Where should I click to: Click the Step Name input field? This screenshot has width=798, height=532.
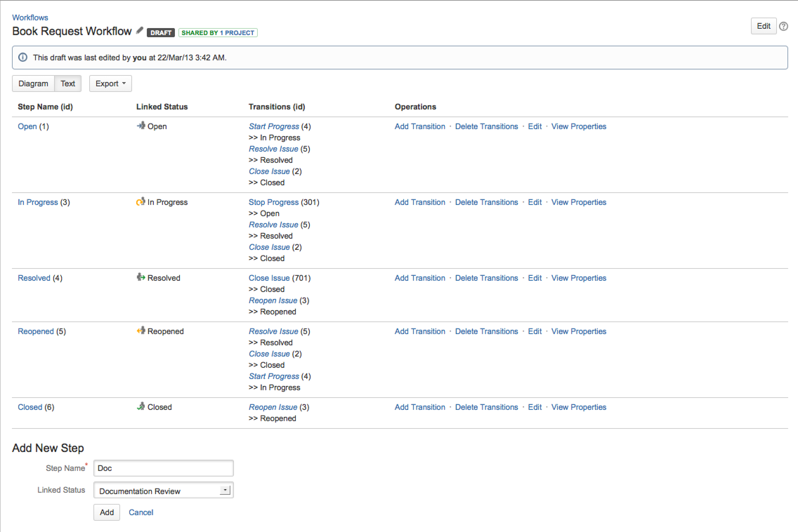pyautogui.click(x=163, y=468)
